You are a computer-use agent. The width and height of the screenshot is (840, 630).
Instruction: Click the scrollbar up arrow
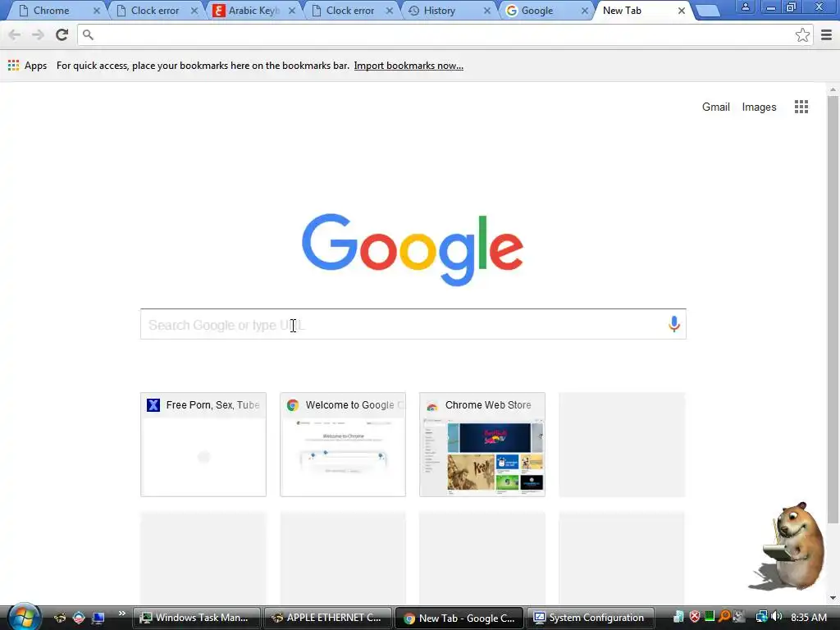(833, 89)
